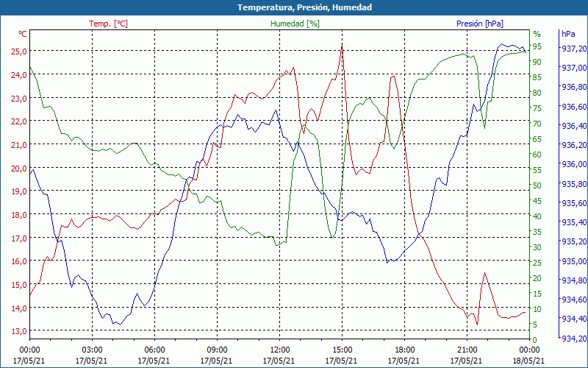This screenshot has height=368, width=588.
Task: Click the 70 humidity axis value
Action: tap(537, 124)
